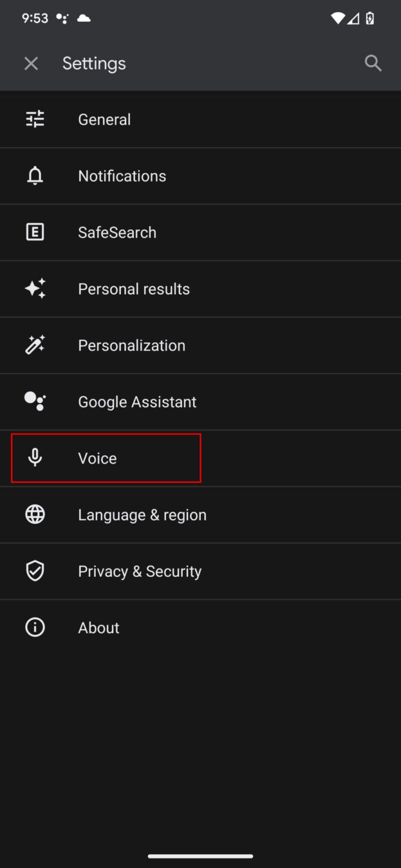Tap the Personal results sparkle icon
401x868 pixels.
point(35,288)
